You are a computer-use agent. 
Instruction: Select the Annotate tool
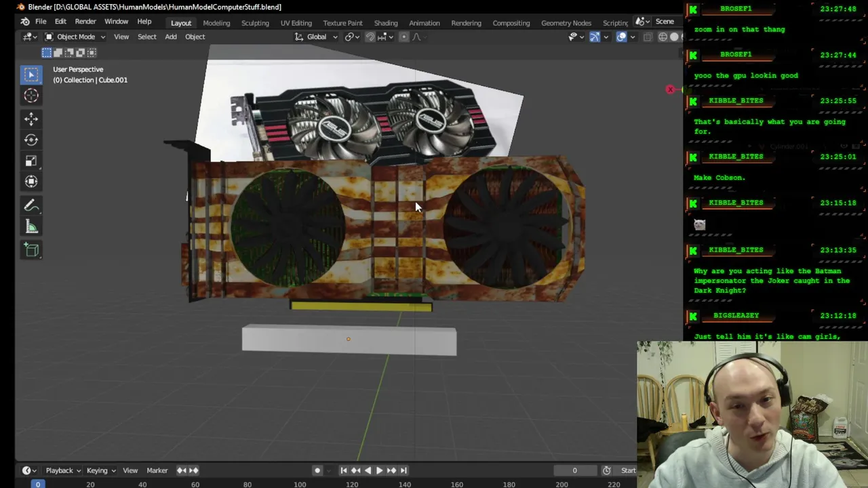[31, 205]
